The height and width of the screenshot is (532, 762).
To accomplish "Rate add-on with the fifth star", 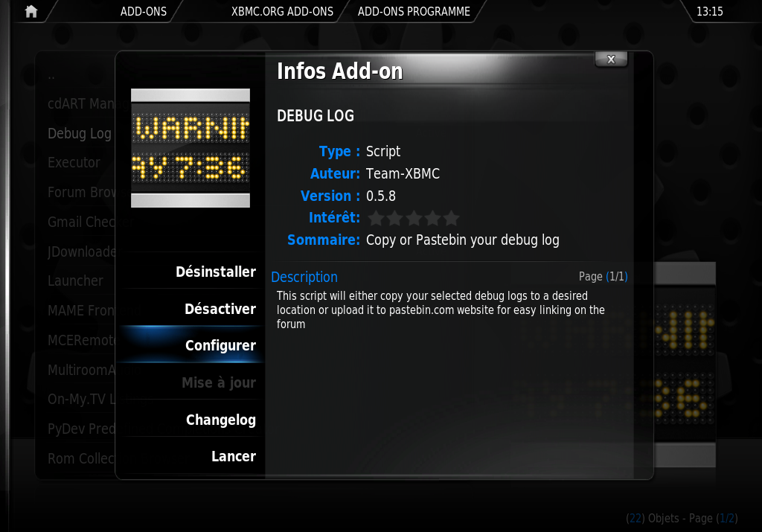I will pyautogui.click(x=451, y=218).
